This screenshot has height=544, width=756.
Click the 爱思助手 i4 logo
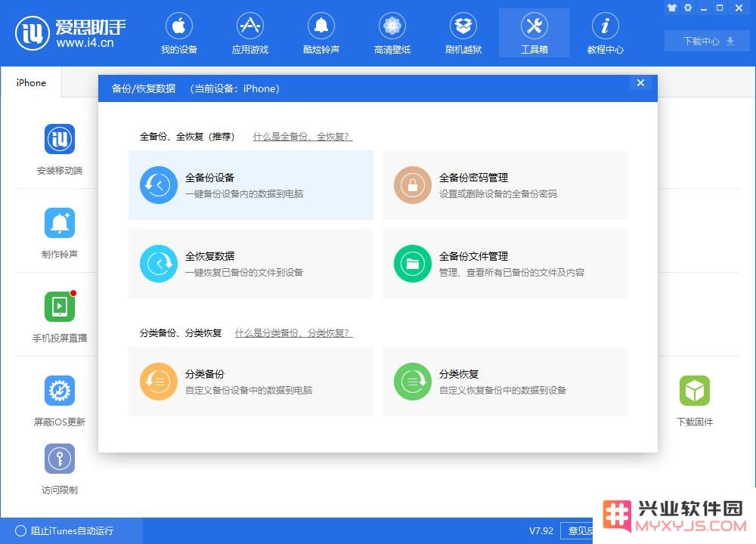point(71,33)
